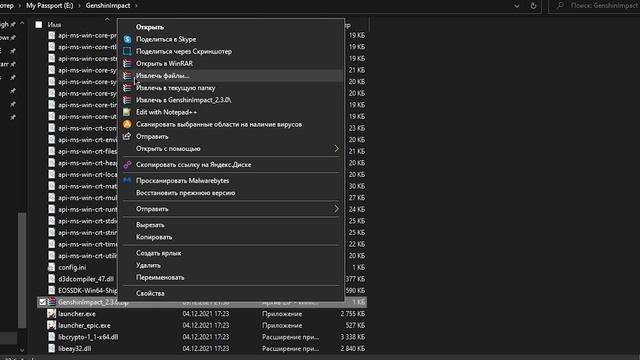Choose Удалить from the context menu
This screenshot has width=640, height=360.
(148, 265)
